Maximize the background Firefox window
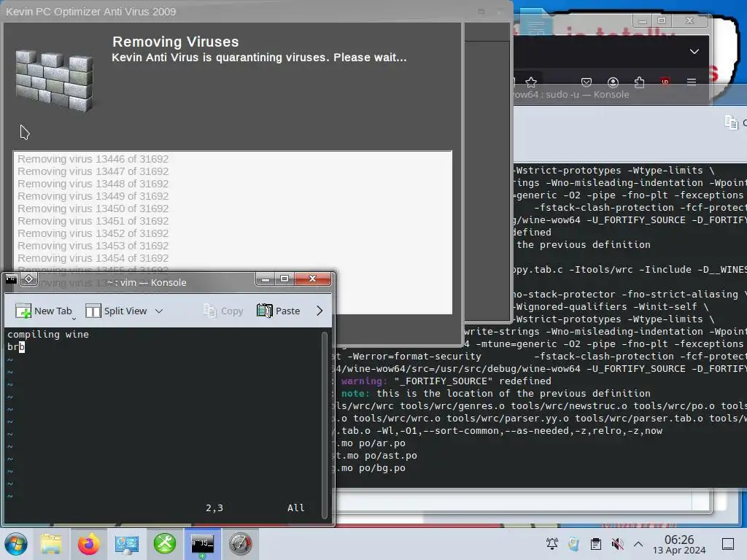 (x=661, y=20)
